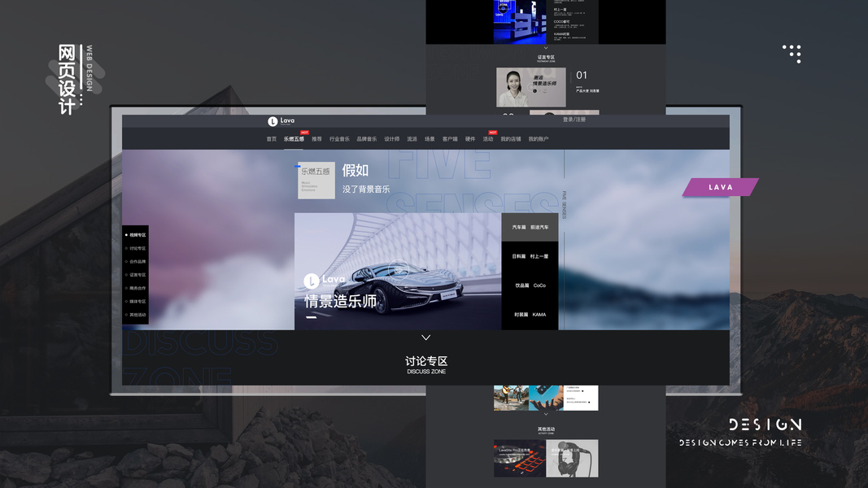Open the 行业音乐 nav item

(339, 139)
